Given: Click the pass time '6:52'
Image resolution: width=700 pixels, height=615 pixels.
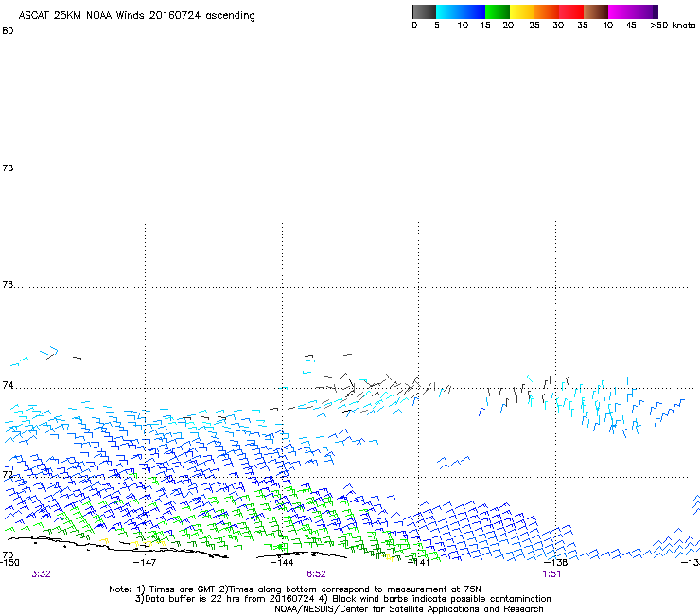Looking at the screenshot, I should 316,574.
